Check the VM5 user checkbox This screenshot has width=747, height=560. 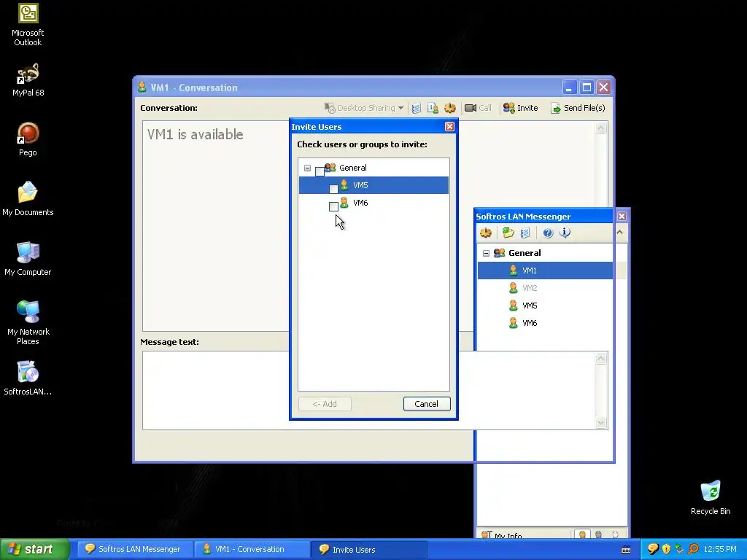(x=333, y=189)
